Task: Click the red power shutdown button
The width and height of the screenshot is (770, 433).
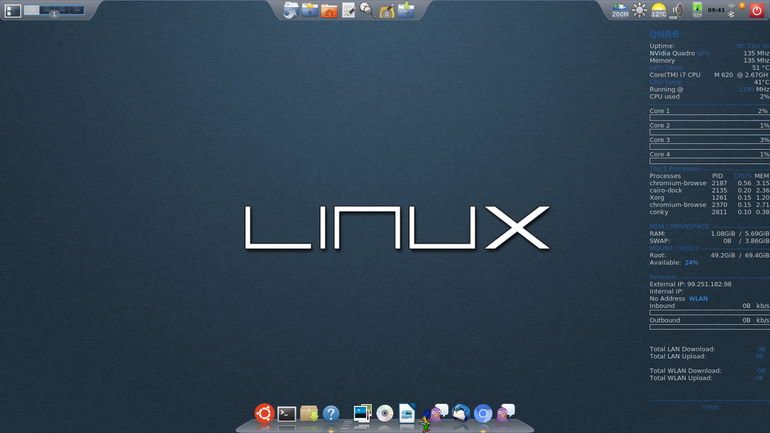Action: (757, 10)
